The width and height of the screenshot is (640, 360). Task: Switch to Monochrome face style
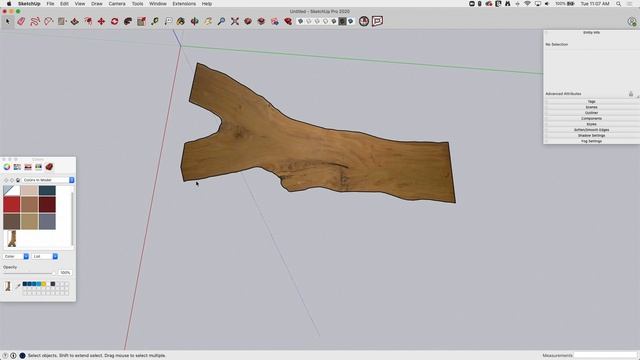(x=351, y=21)
